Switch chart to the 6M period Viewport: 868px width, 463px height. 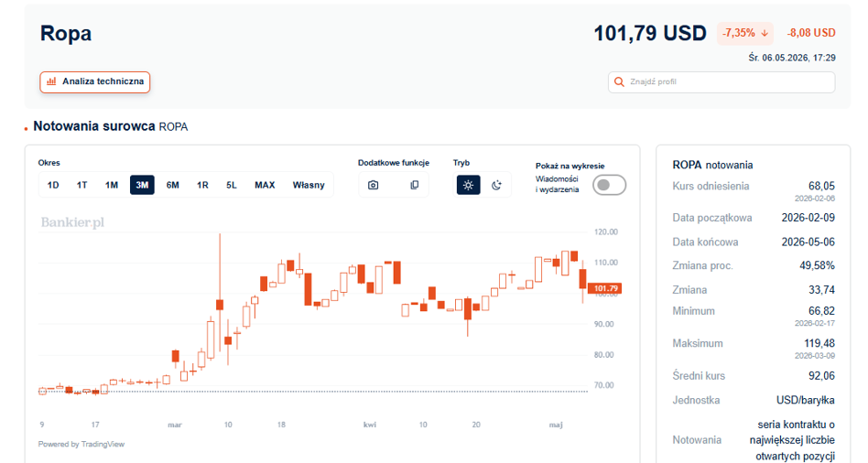(x=173, y=185)
